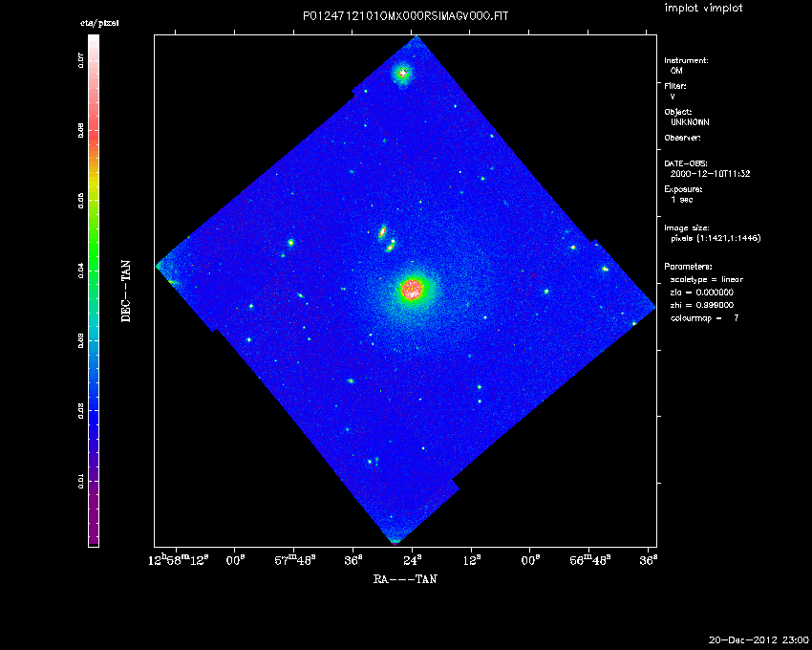Click the 12h58m12s RA tick label
This screenshot has width=812, height=650.
pyautogui.click(x=182, y=559)
